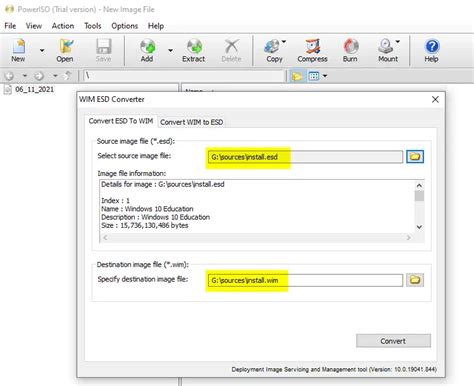474x386 pixels.
Task: Click the image info scroll down arrow
Action: (419, 227)
